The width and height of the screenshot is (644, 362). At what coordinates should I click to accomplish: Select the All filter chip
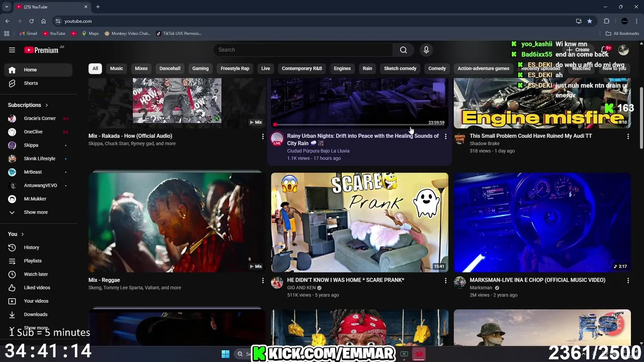[x=95, y=68]
